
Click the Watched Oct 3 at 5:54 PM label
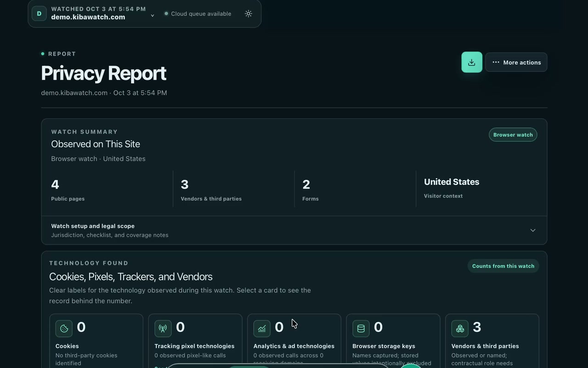click(x=98, y=9)
